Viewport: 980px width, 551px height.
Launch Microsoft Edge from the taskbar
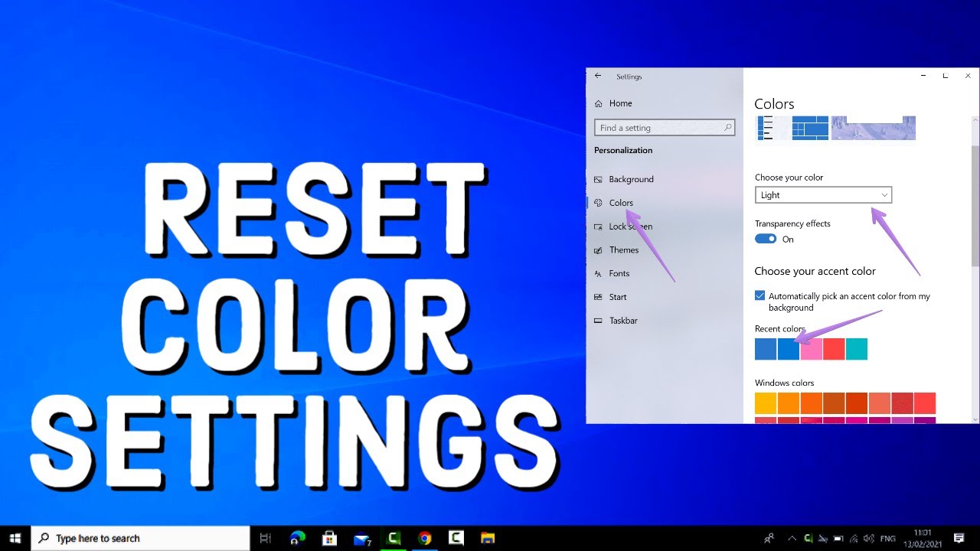[298, 539]
